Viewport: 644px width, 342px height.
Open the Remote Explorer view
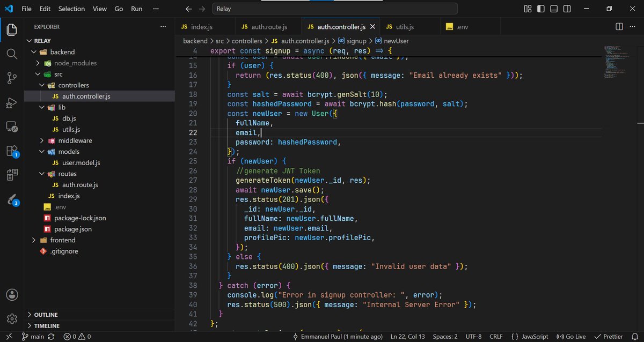(12, 127)
